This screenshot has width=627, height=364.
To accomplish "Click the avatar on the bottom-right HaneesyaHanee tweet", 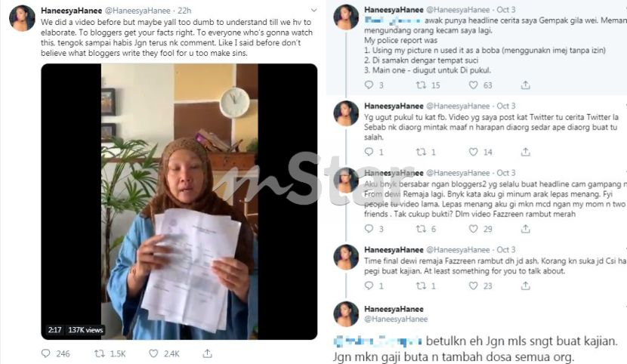I will (346, 314).
